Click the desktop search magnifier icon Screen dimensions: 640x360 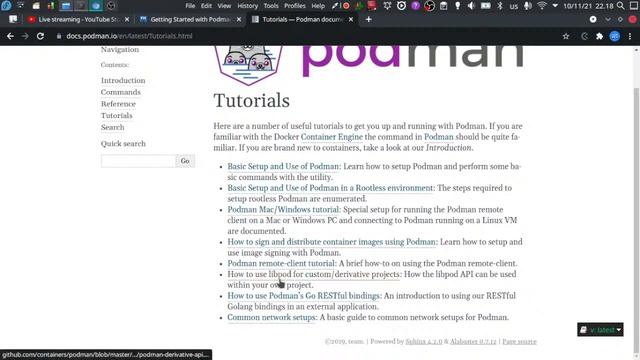coord(621,6)
